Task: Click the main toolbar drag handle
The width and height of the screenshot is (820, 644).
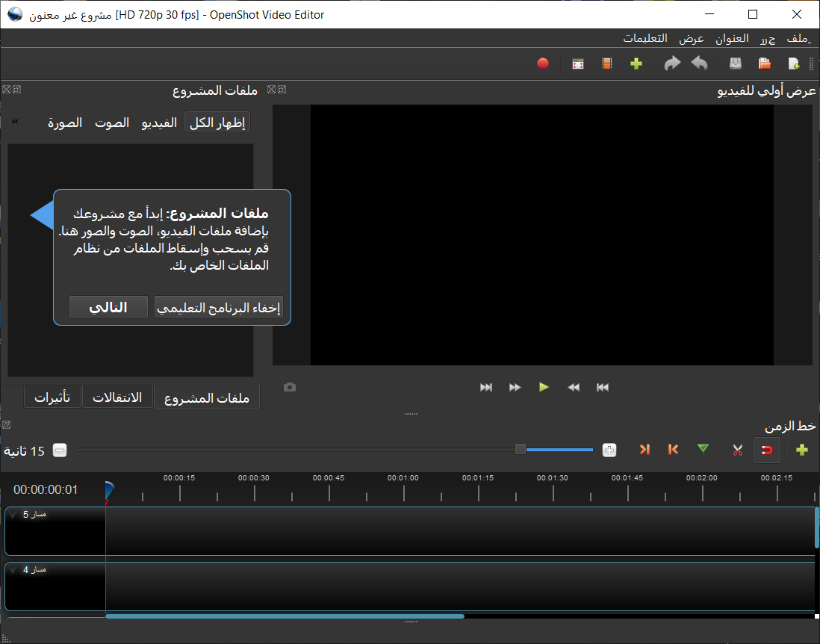Action: point(812,64)
